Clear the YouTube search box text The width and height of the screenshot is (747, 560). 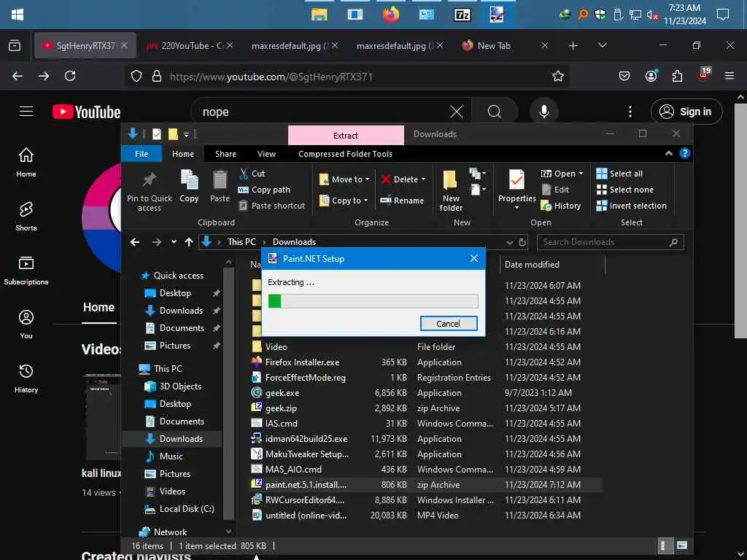coord(457,112)
